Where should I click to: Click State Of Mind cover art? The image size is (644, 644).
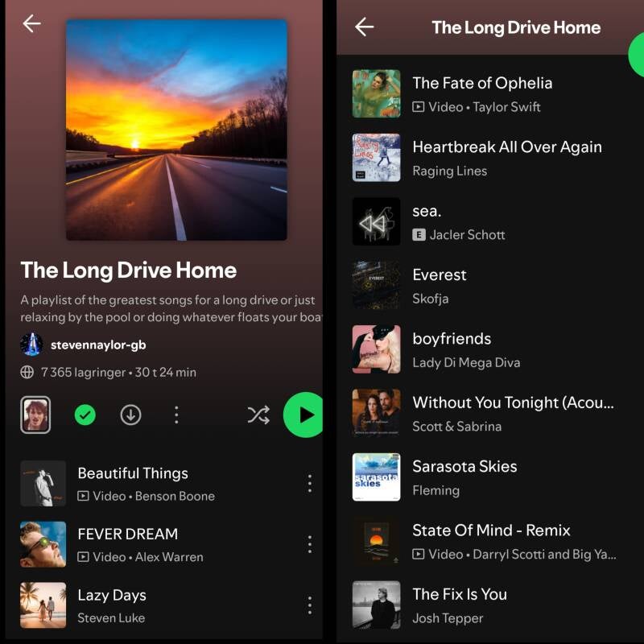coord(376,541)
